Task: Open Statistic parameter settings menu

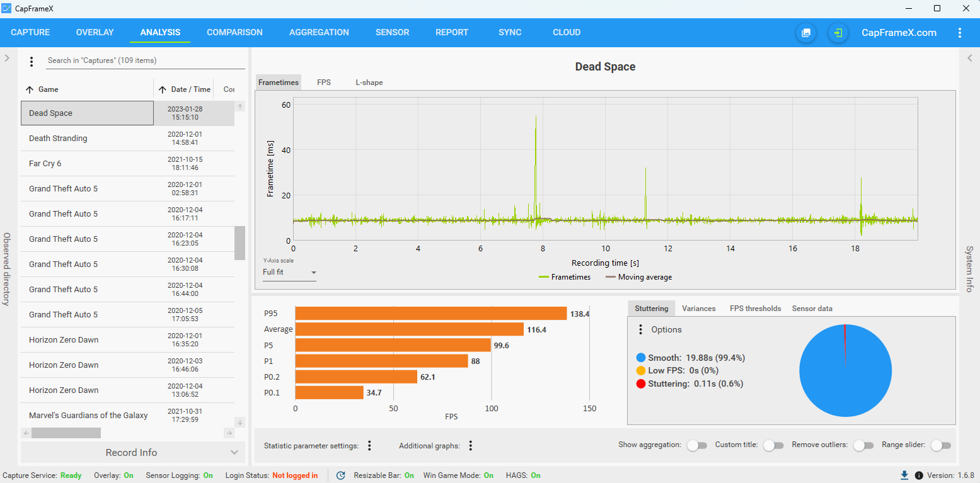Action: click(x=370, y=446)
